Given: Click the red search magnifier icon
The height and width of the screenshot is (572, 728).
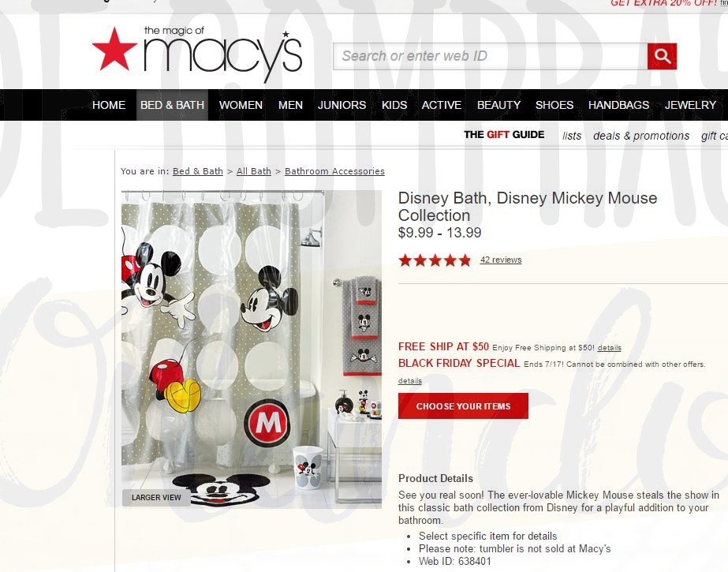Looking at the screenshot, I should [x=662, y=56].
